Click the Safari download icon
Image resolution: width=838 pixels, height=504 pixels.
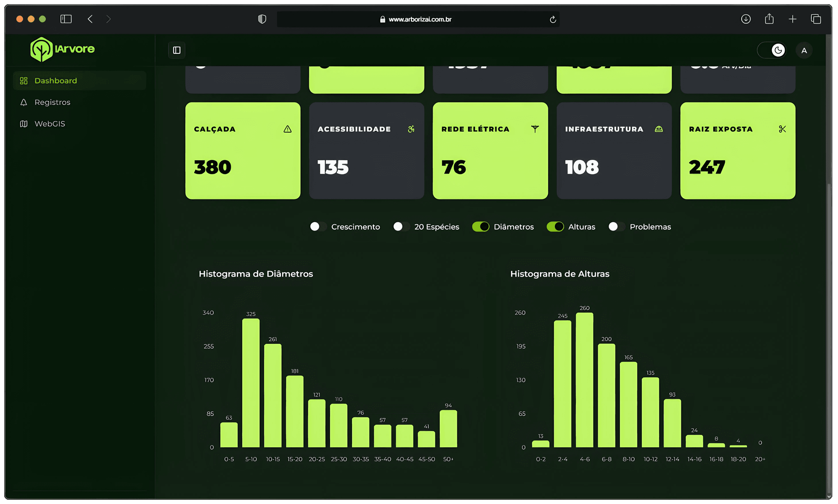click(x=746, y=19)
